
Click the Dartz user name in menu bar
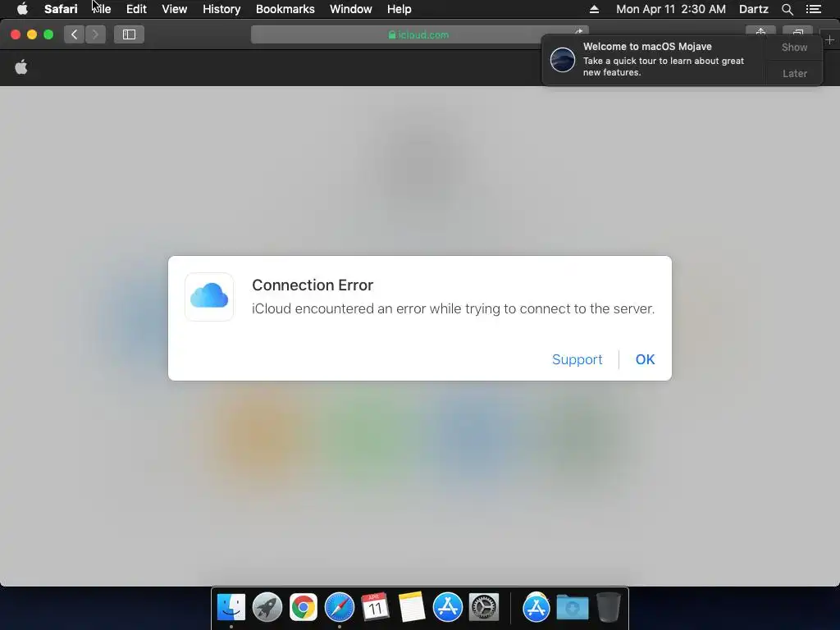tap(753, 9)
